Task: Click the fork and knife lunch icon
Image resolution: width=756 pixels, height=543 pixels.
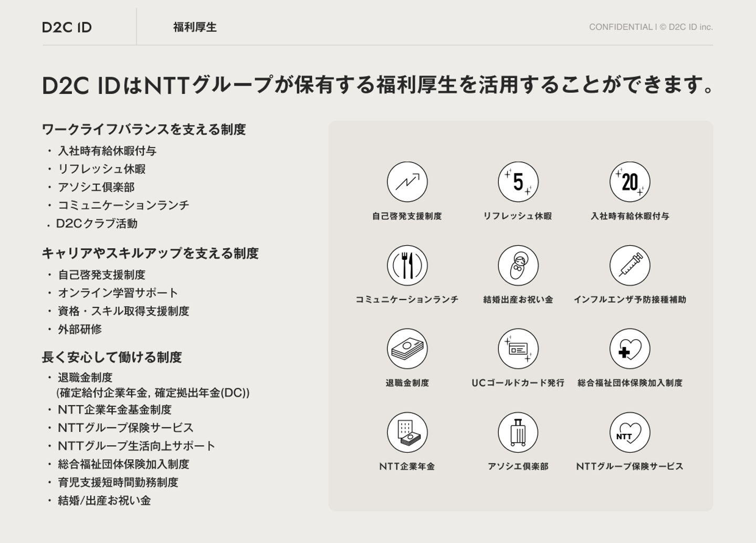Action: point(407,265)
